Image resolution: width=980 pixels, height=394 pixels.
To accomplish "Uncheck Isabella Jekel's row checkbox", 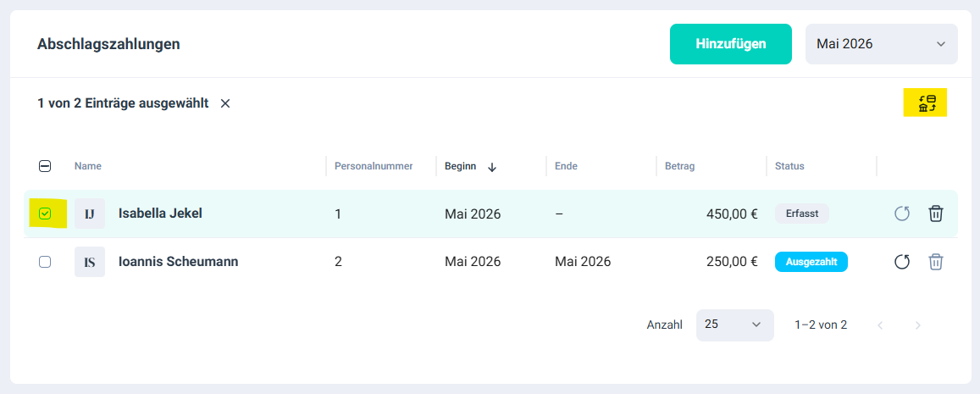I will tap(45, 214).
